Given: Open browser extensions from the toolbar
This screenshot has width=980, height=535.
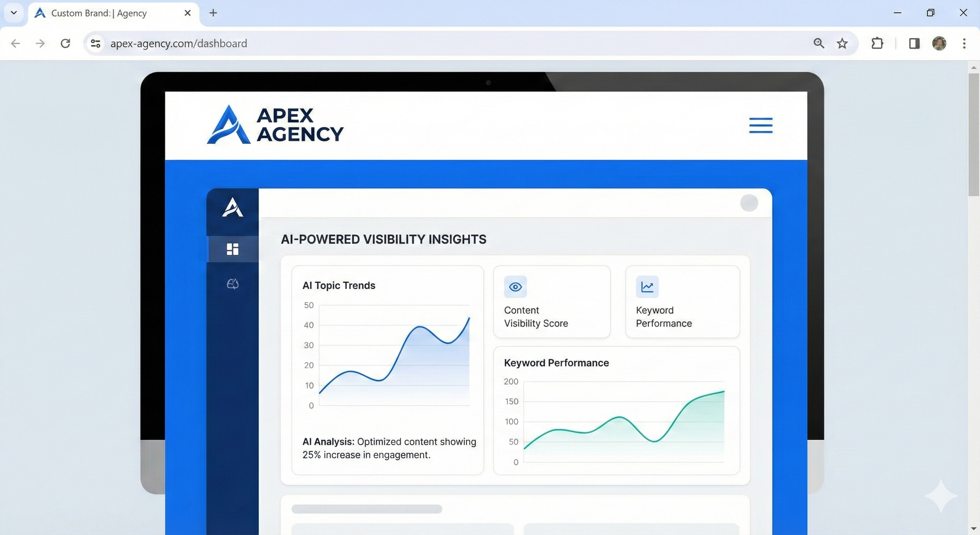Looking at the screenshot, I should [x=878, y=44].
